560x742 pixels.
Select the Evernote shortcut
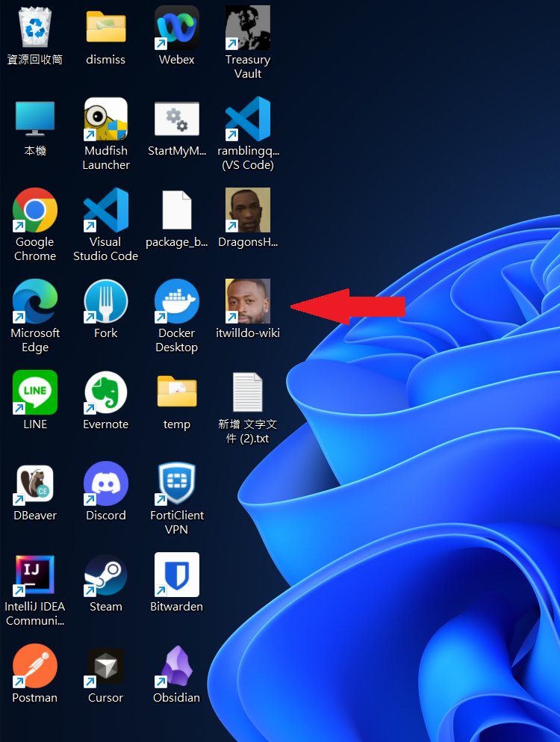click(x=106, y=392)
